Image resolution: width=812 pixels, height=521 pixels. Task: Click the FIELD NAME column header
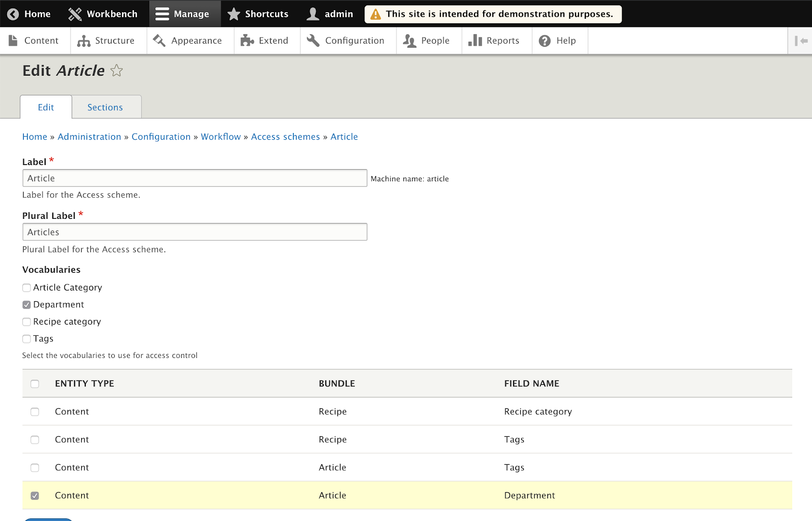pyautogui.click(x=532, y=384)
